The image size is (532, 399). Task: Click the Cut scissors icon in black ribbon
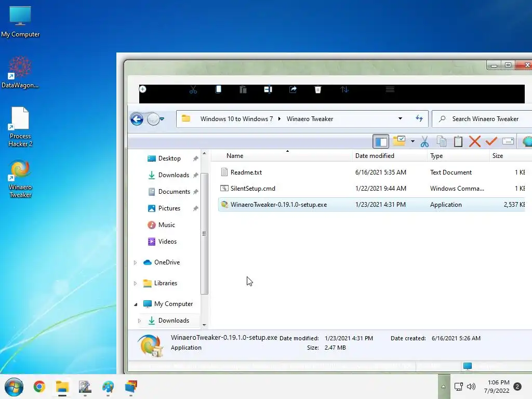(193, 89)
